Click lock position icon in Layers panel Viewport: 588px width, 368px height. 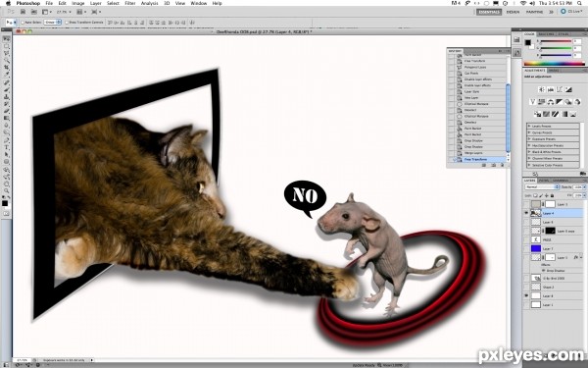(547, 195)
